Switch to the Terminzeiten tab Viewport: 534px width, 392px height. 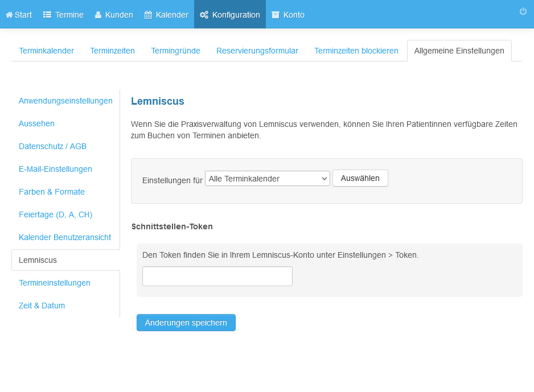coord(112,51)
